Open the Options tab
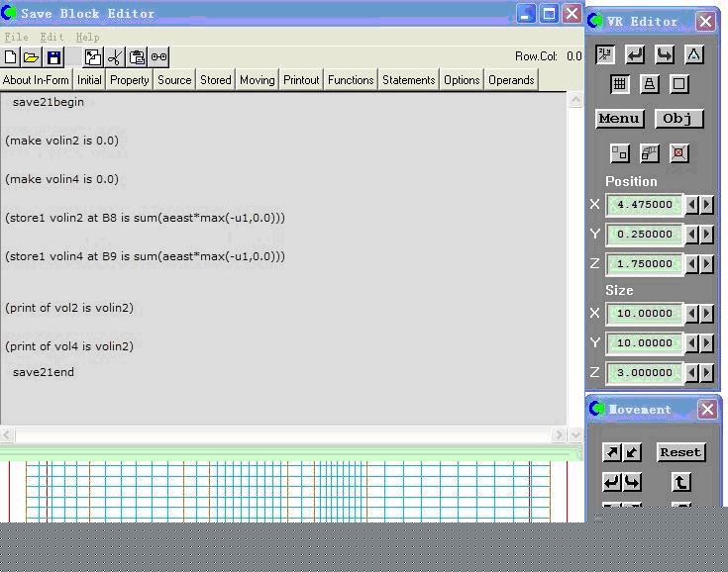 coord(462,80)
